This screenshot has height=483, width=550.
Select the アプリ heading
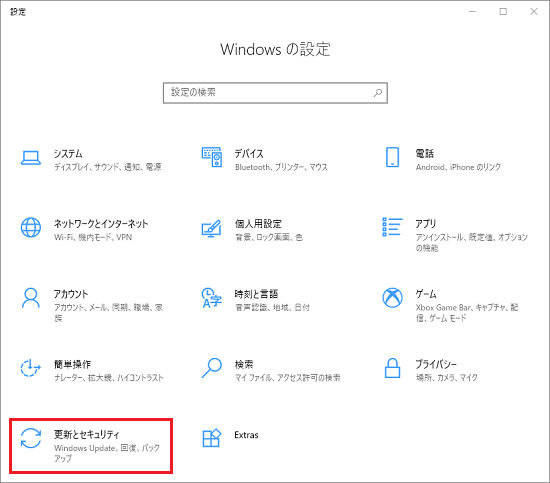click(x=426, y=224)
